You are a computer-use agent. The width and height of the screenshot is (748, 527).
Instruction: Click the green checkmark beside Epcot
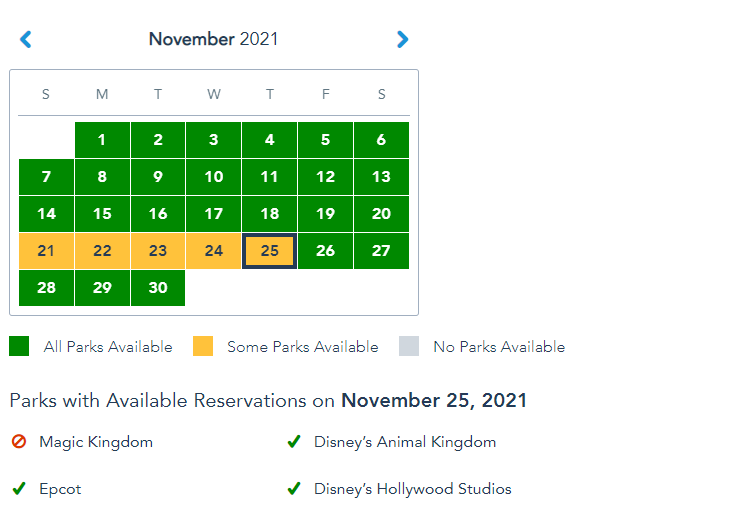pyautogui.click(x=19, y=490)
